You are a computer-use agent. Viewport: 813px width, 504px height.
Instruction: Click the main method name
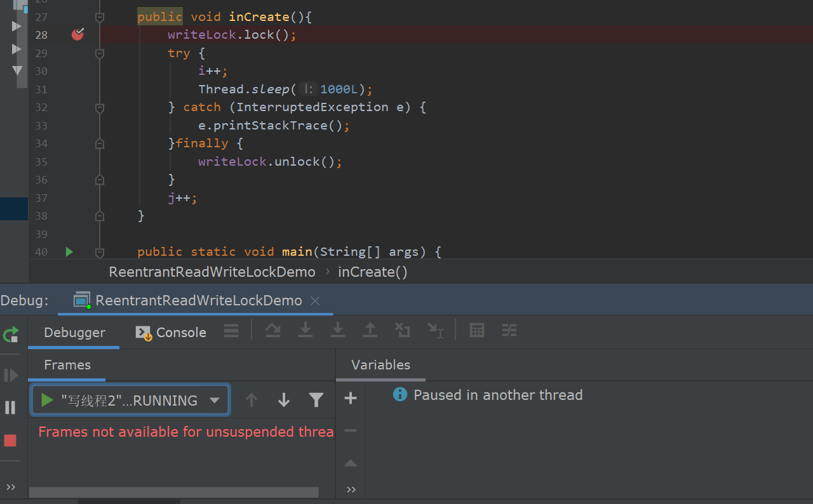tap(297, 251)
